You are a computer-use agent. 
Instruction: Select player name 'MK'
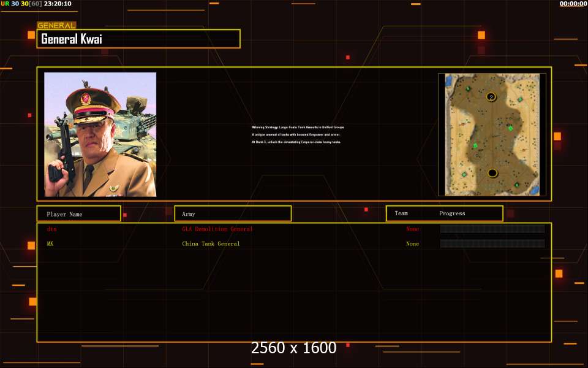pyautogui.click(x=50, y=243)
